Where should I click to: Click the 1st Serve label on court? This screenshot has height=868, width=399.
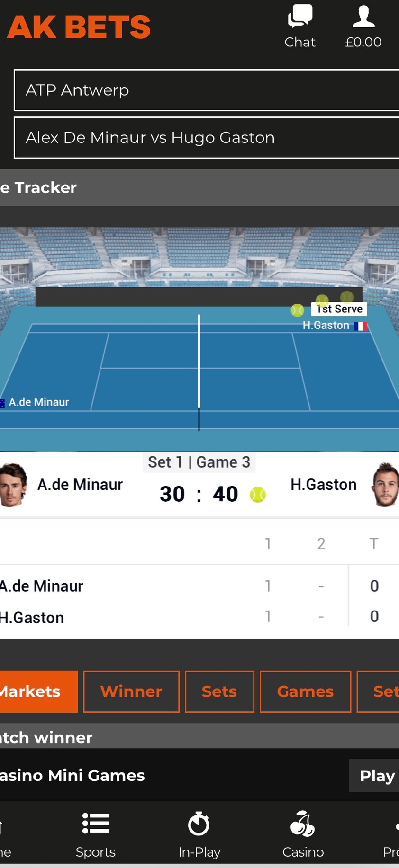340,309
